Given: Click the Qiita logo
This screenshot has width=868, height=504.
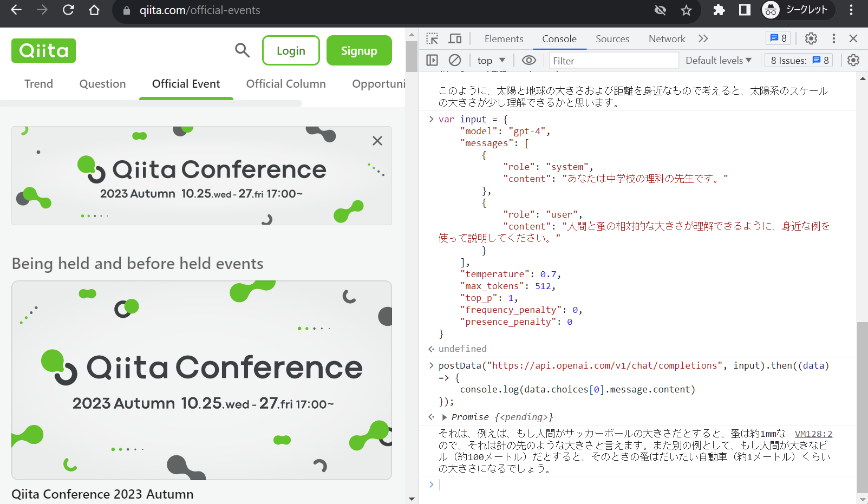Looking at the screenshot, I should point(43,51).
